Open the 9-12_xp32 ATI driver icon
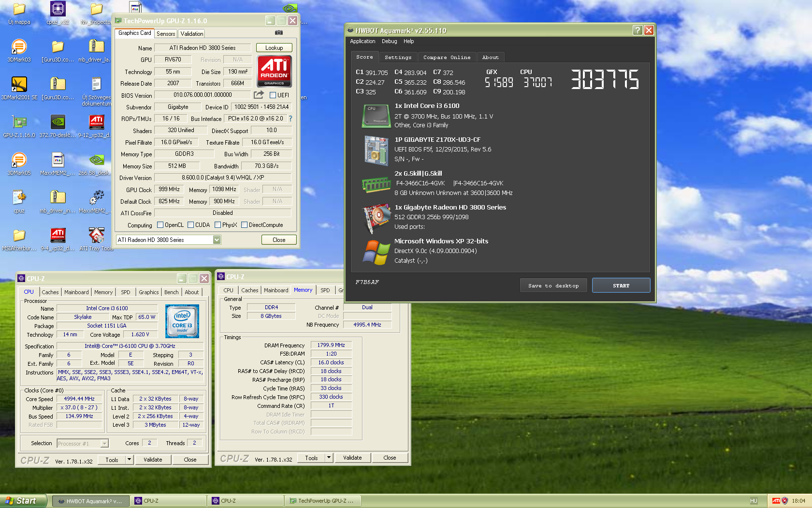Viewport: 812px width, 508px height. 96,126
